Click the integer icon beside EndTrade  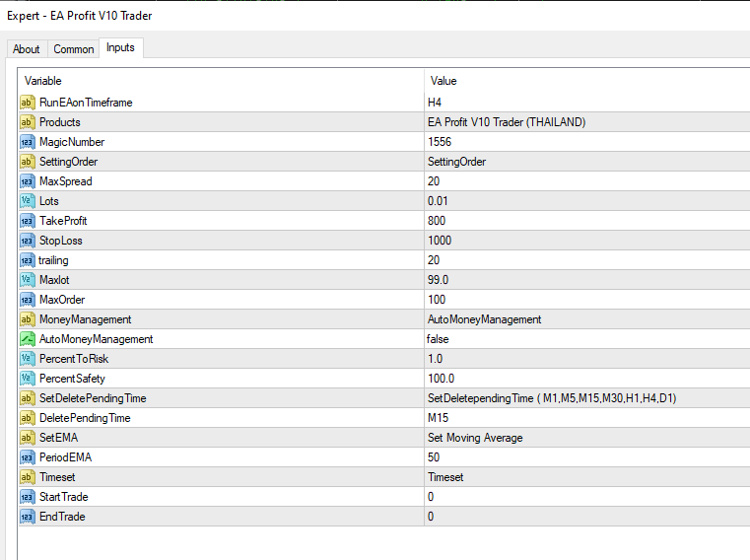pyautogui.click(x=28, y=517)
